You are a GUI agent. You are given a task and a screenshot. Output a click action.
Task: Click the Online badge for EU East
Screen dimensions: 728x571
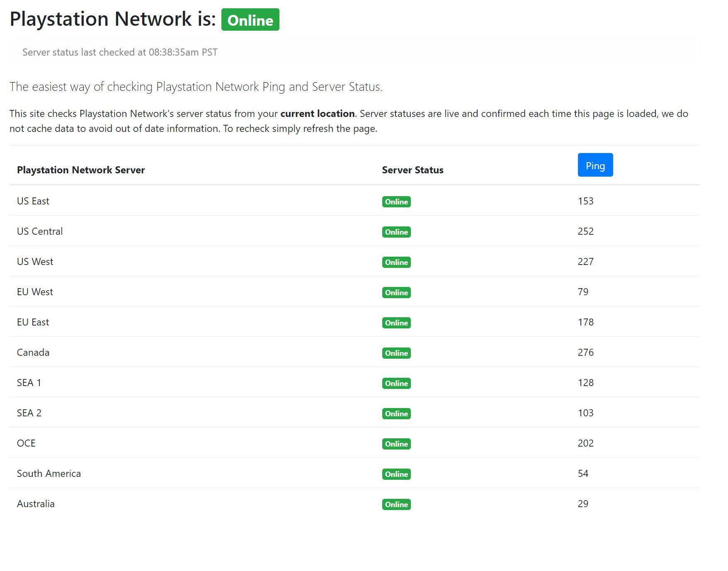point(396,323)
